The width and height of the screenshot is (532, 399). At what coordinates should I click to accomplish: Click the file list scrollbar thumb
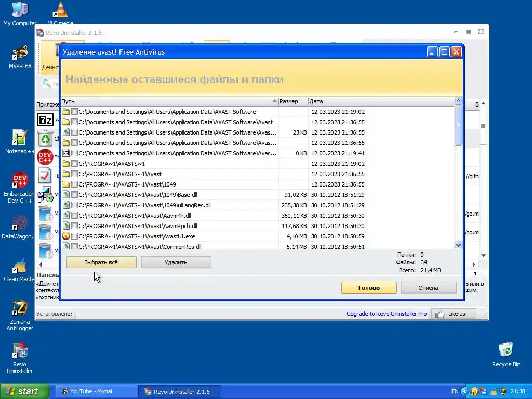tap(458, 125)
